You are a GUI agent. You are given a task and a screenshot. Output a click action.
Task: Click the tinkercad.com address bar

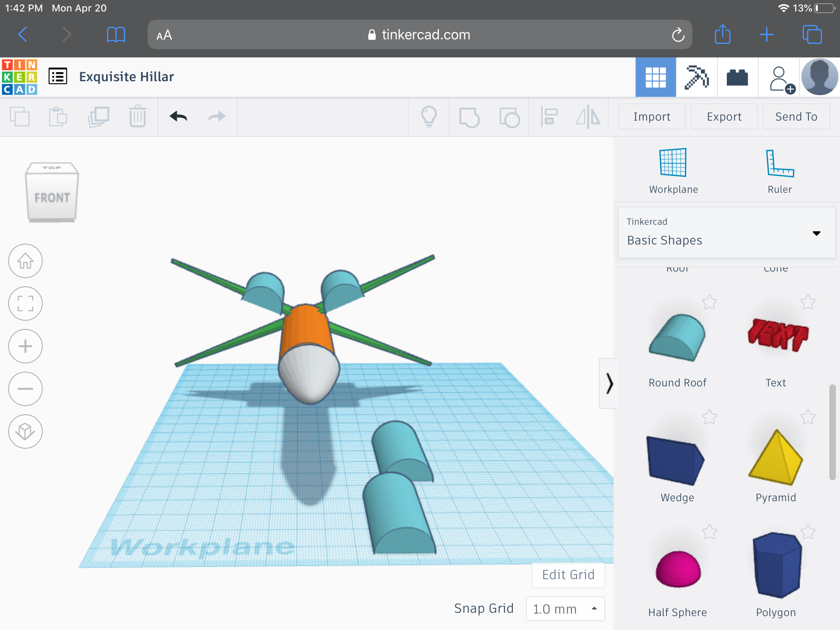pyautogui.click(x=419, y=34)
